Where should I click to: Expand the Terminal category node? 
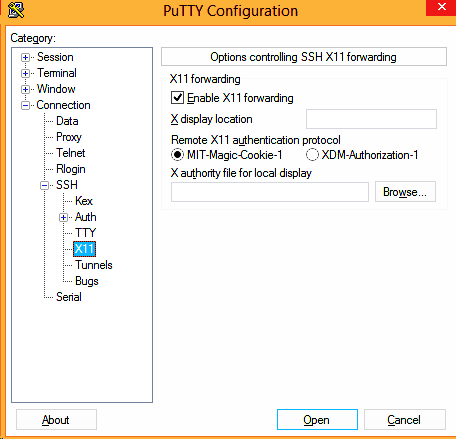tap(25, 73)
